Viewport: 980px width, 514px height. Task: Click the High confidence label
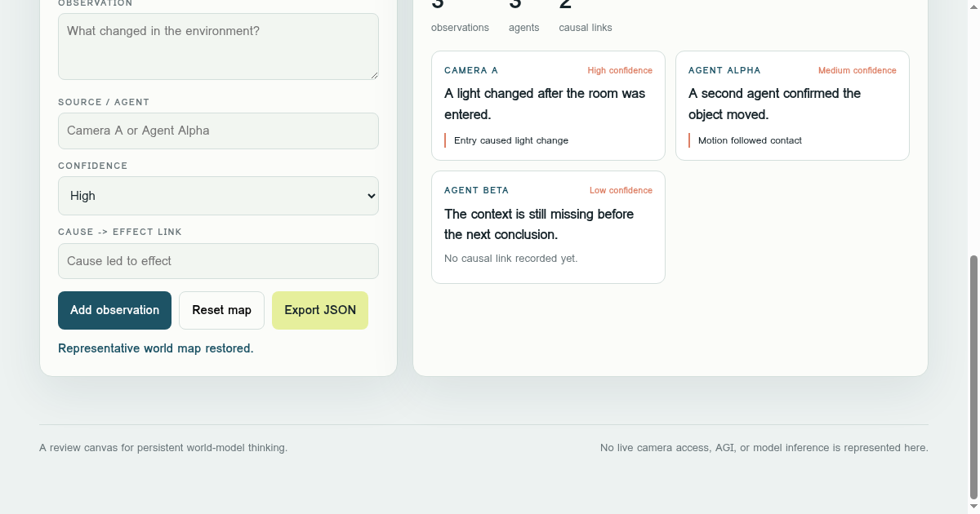(x=620, y=70)
